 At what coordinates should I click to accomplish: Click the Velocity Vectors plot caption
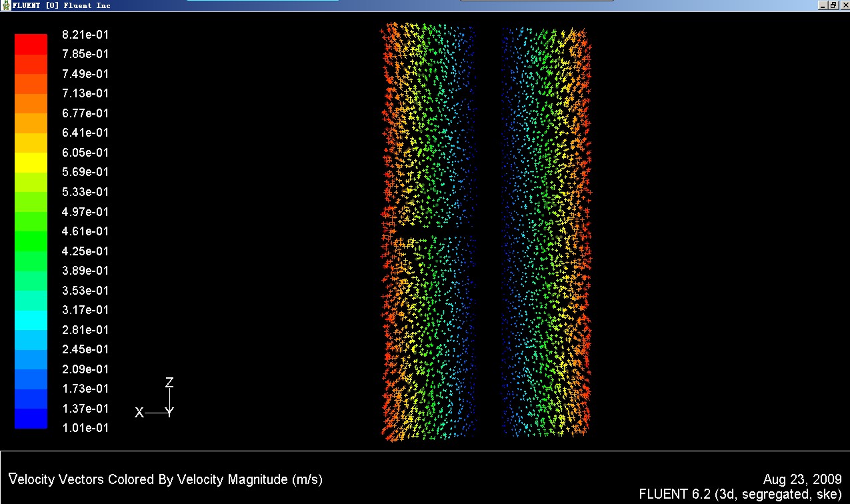tap(166, 479)
